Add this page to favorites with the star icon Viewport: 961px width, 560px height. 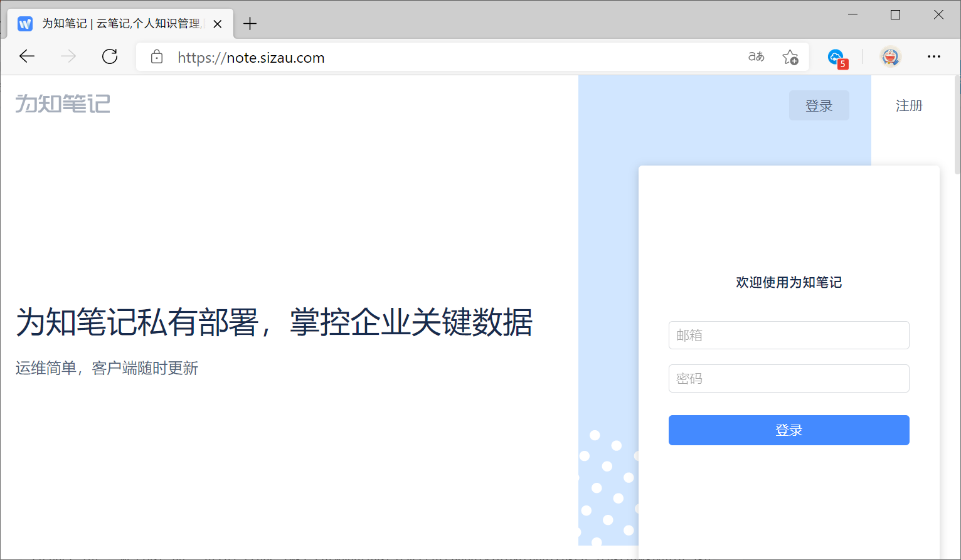pyautogui.click(x=790, y=58)
